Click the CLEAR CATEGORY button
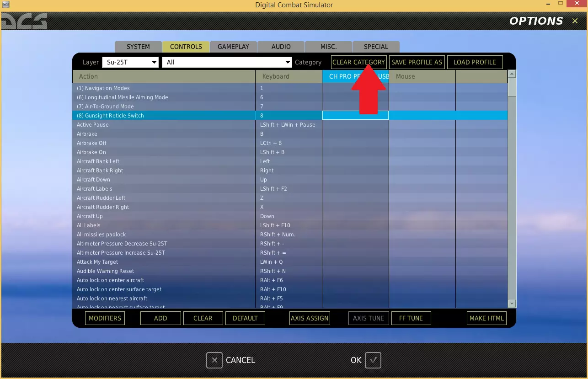Viewport: 588px width, 379px height. (x=359, y=62)
